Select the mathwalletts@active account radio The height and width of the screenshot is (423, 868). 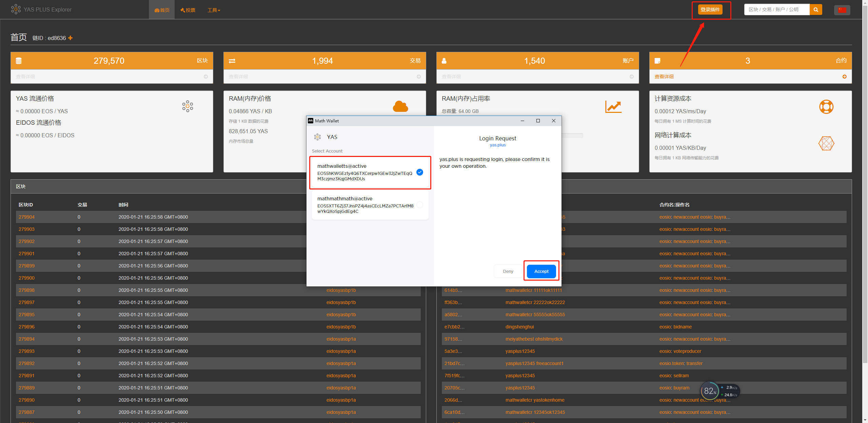(420, 172)
